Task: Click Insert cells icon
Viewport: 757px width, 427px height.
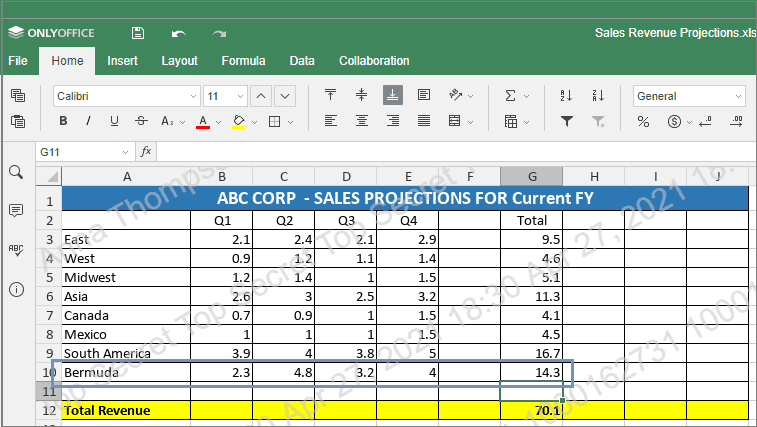Action: (511, 121)
